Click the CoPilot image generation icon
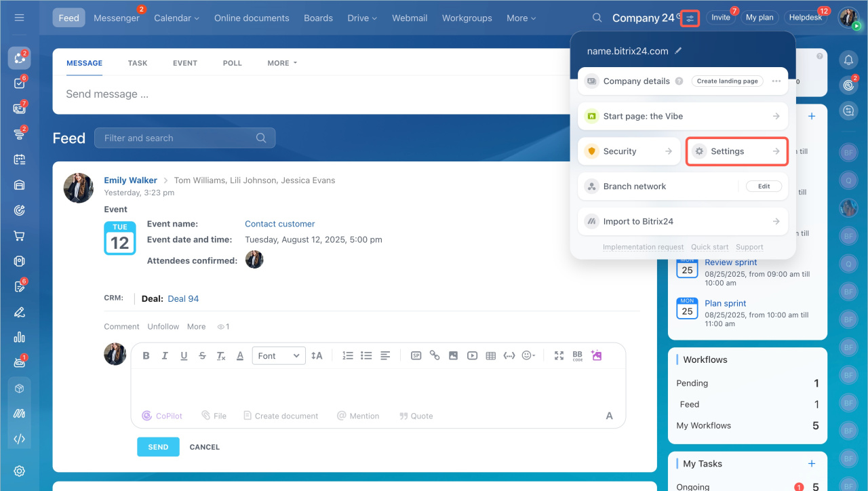This screenshot has width=868, height=491. [596, 355]
